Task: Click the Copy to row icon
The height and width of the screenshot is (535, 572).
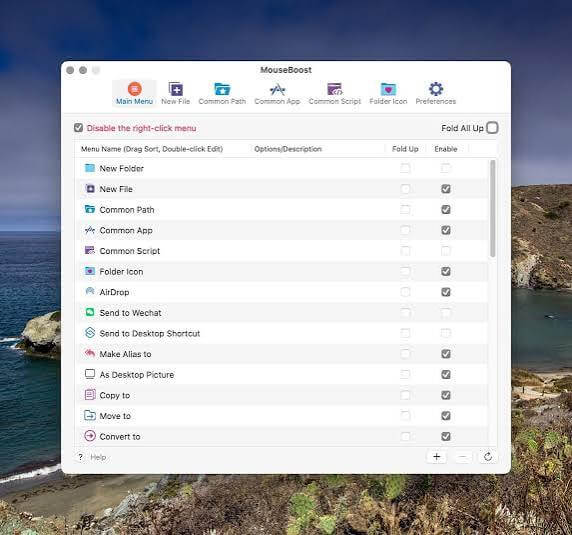Action: point(90,395)
